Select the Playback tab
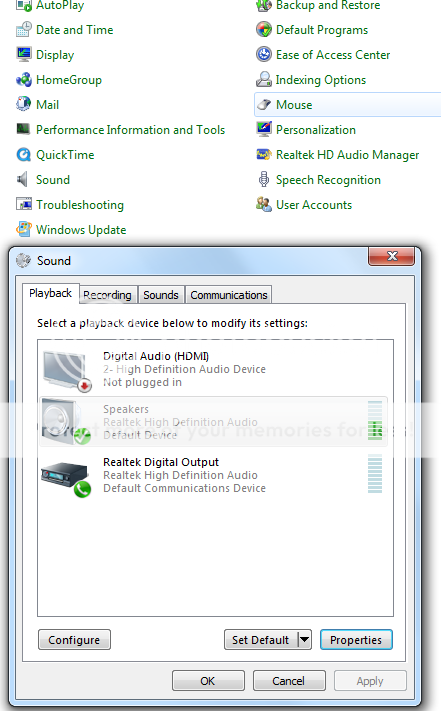This screenshot has height=711, width=441. point(50,293)
